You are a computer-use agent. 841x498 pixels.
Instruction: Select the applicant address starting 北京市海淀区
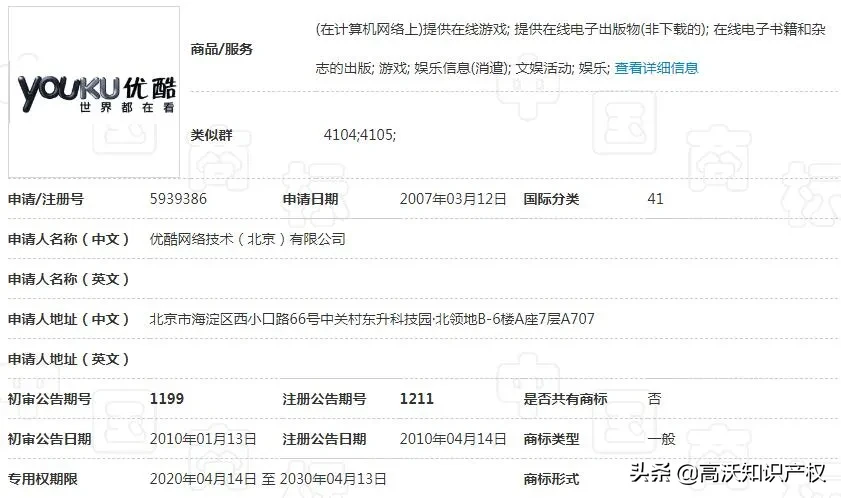tap(372, 319)
